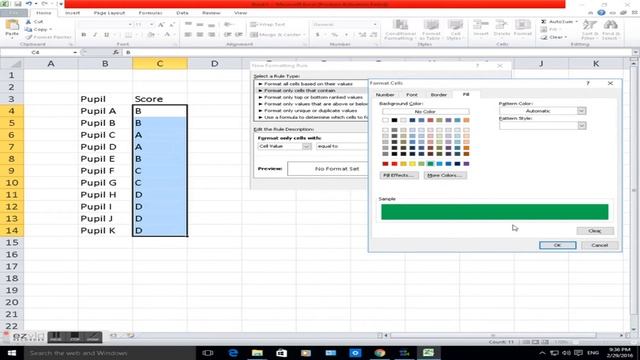Open the Home ribbon tab

(44, 13)
